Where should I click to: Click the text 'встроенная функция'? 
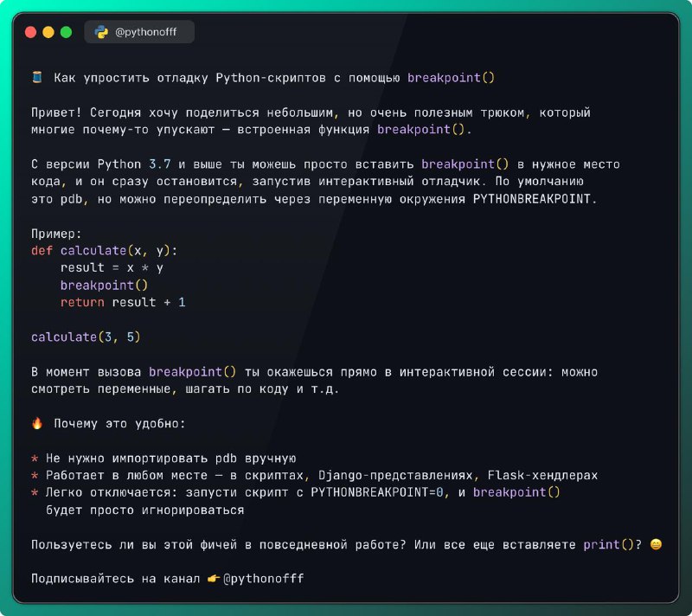click(x=304, y=130)
